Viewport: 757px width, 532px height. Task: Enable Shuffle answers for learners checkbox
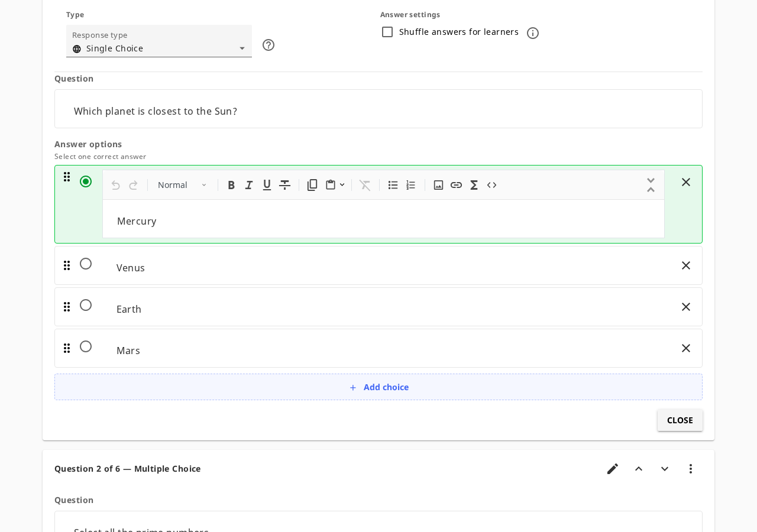(x=387, y=32)
